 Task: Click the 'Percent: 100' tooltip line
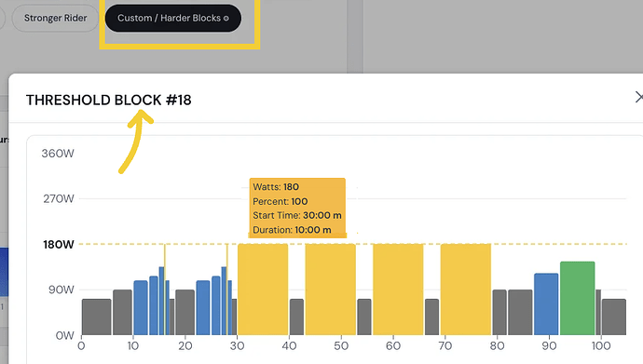[x=280, y=201]
